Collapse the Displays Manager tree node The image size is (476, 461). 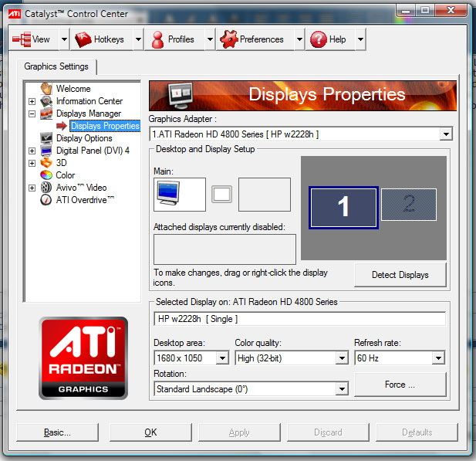coord(32,114)
